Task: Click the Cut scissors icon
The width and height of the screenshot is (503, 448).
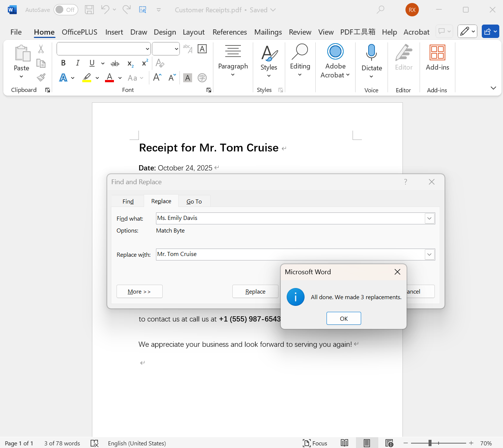Action: [x=41, y=49]
